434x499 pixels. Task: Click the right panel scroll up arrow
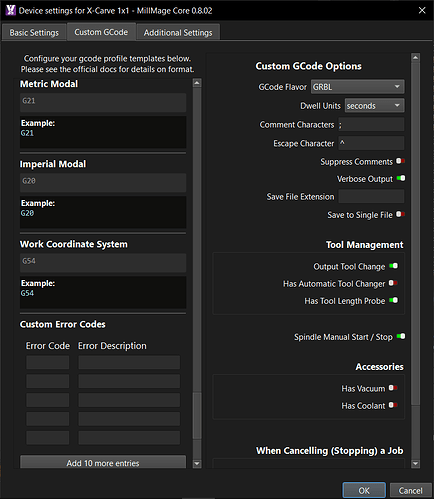coord(415,57)
